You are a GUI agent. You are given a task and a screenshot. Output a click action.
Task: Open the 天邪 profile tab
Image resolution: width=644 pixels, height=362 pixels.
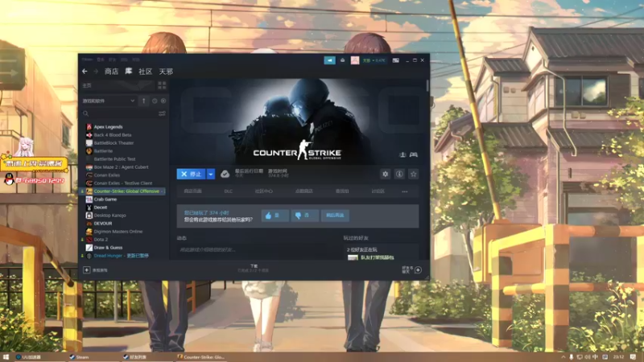[166, 72]
